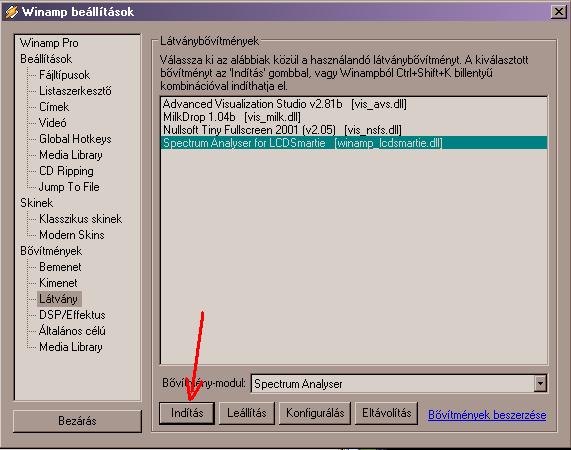Image resolution: width=571 pixels, height=450 pixels.
Task: Open the Bővítmény-modul dropdown arrow
Action: (540, 383)
